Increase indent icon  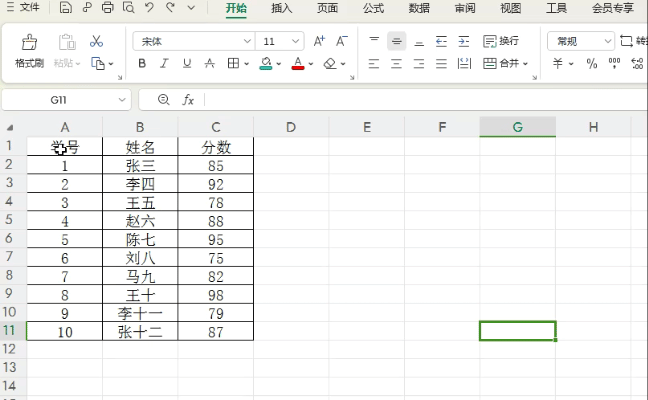click(x=464, y=41)
